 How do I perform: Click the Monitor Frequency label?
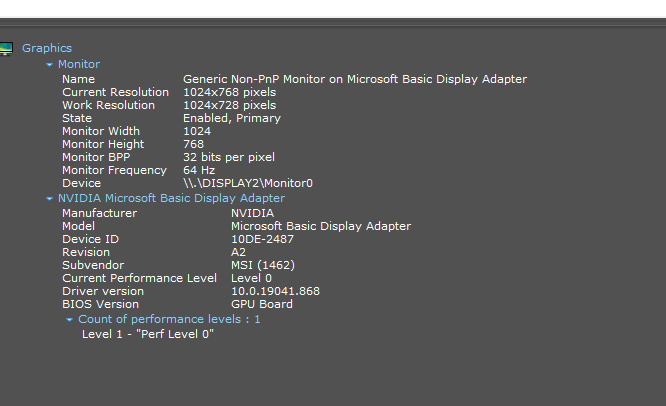click(x=114, y=170)
